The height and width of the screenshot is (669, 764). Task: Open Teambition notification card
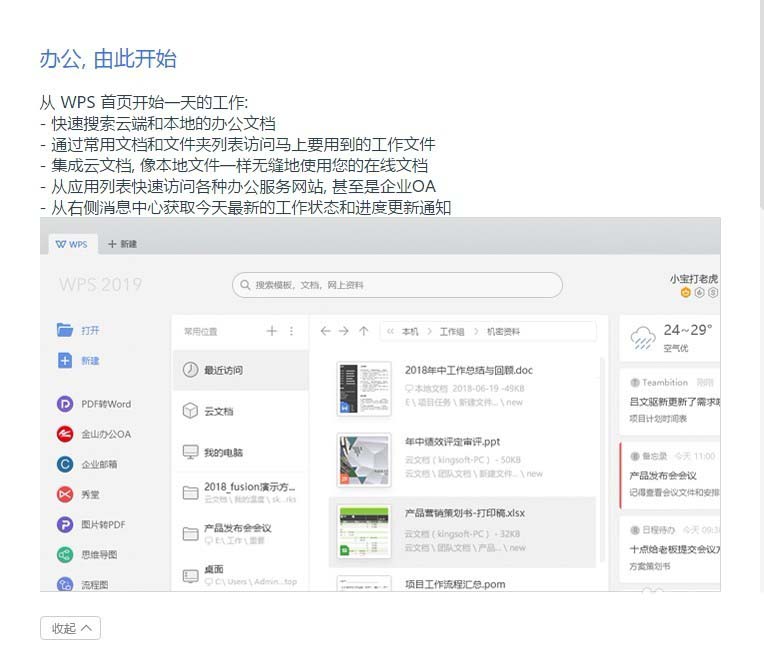669,401
